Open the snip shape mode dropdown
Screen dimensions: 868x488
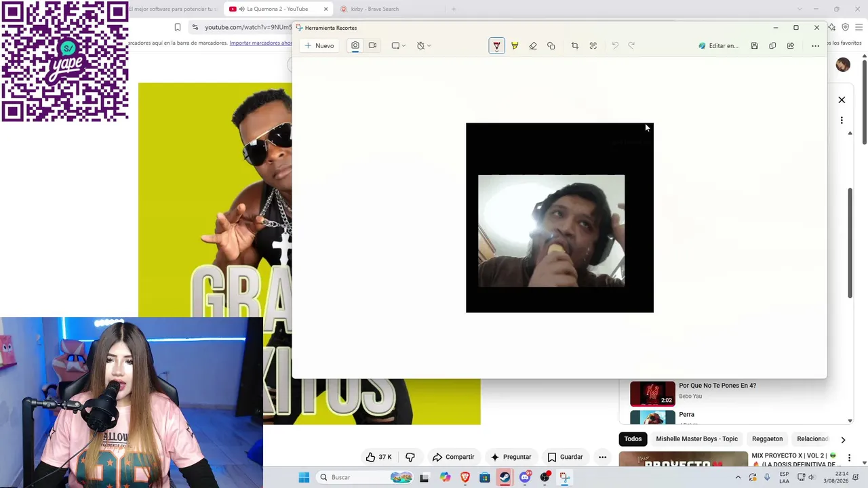[x=399, y=45]
